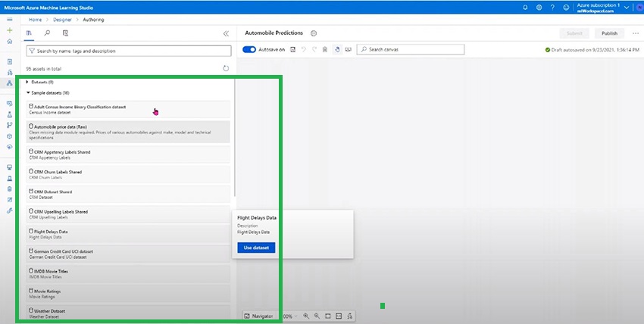644x324 pixels.
Task: Select the Designer icon in the sidebar
Action: (9, 83)
